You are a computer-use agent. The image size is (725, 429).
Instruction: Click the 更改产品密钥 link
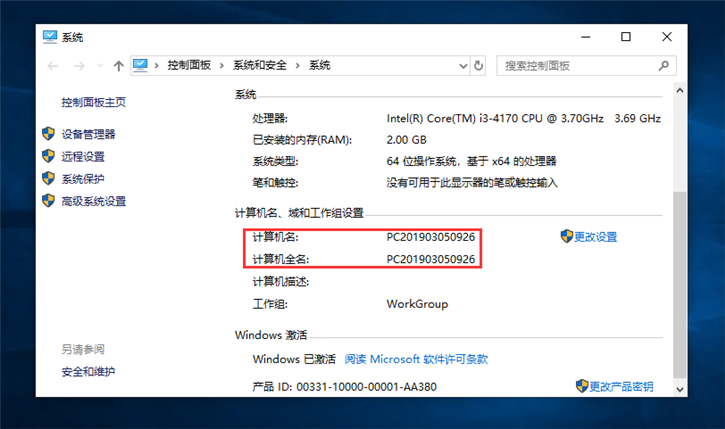pyautogui.click(x=620, y=386)
